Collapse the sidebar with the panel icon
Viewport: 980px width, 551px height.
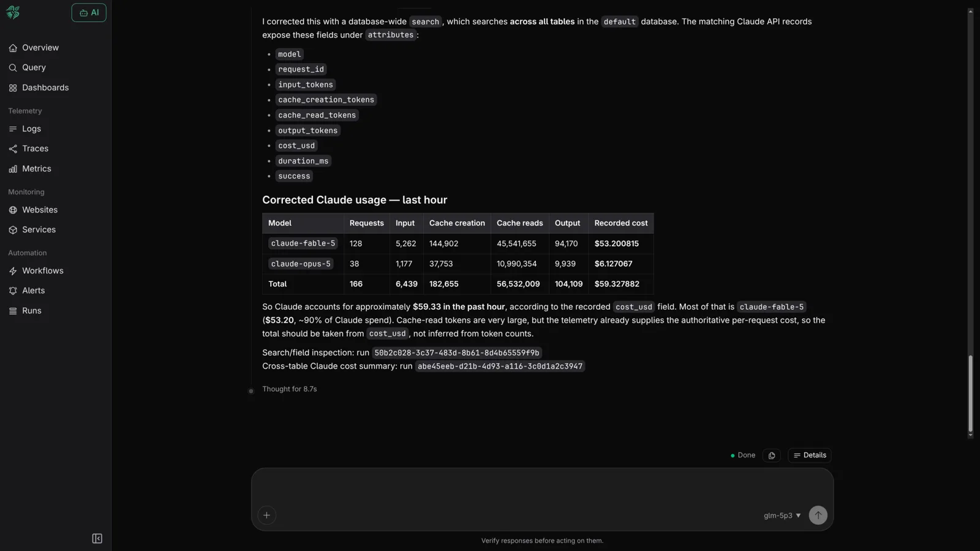[97, 539]
